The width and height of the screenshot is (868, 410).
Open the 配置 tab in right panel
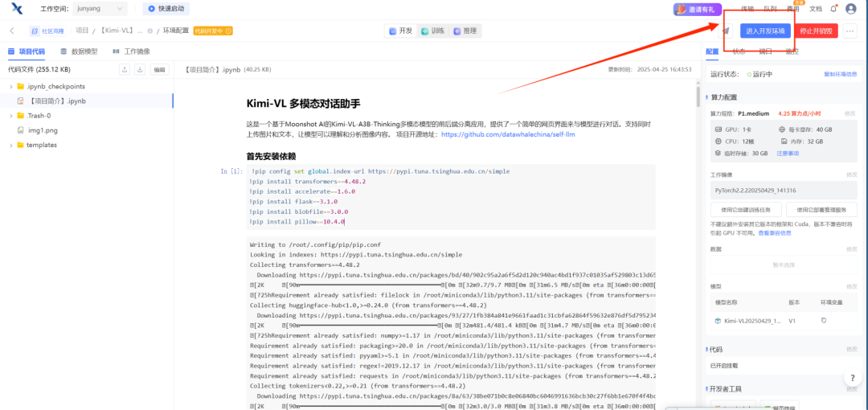pos(712,51)
